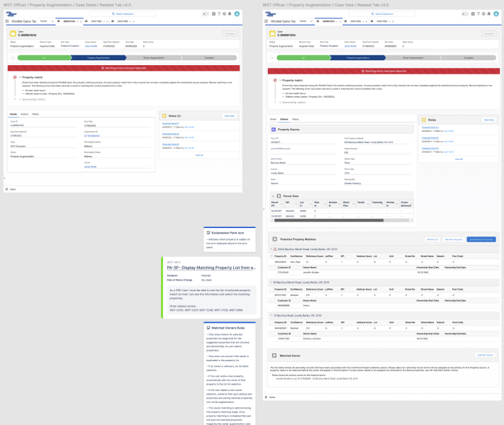Select Jennifer Burden as primary owner radio
Viewport: 504px width, 425px height.
pyautogui.click(x=274, y=378)
